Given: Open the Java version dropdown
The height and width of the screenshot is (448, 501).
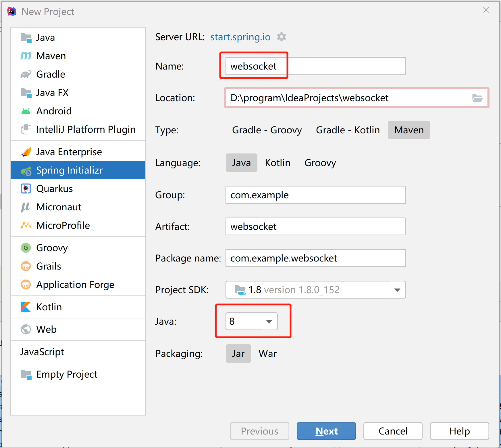Looking at the screenshot, I should 251,321.
